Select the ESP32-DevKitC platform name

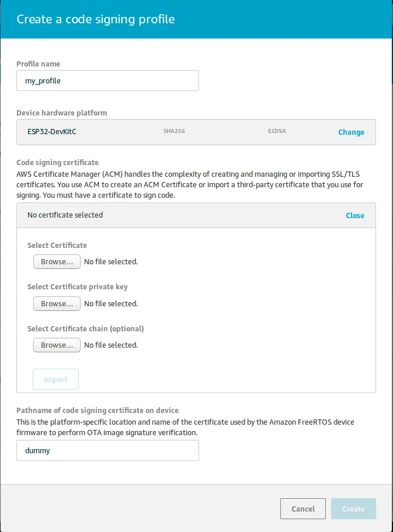(52, 132)
